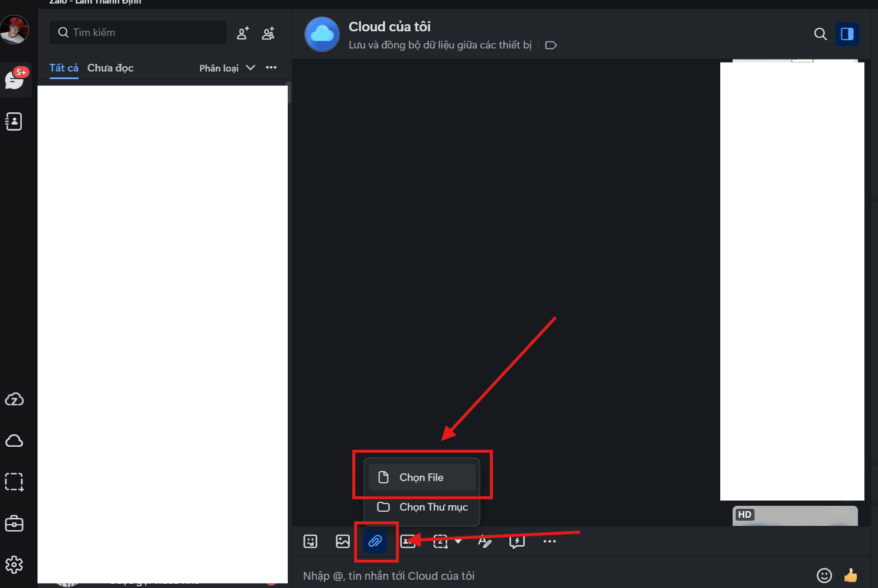The image size is (878, 588).
Task: Expand the three-dot more options menu
Action: point(271,67)
